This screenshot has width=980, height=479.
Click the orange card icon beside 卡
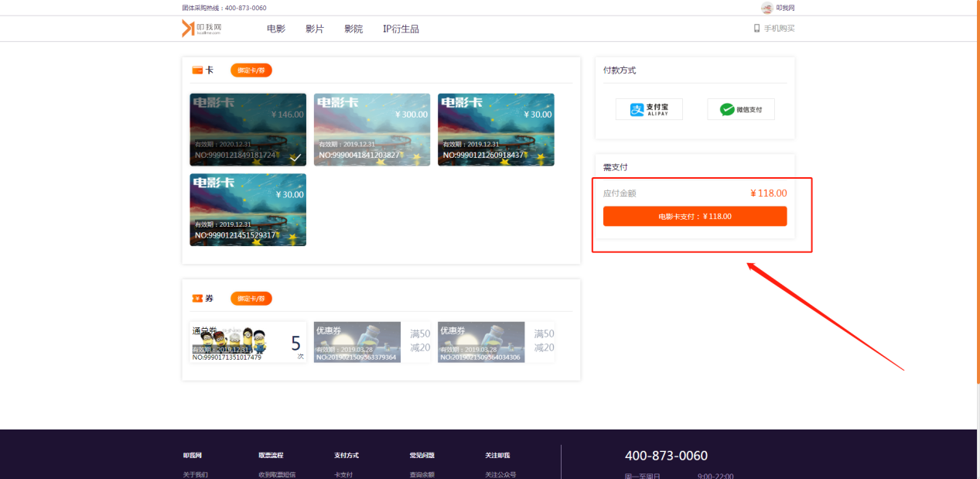tap(197, 70)
